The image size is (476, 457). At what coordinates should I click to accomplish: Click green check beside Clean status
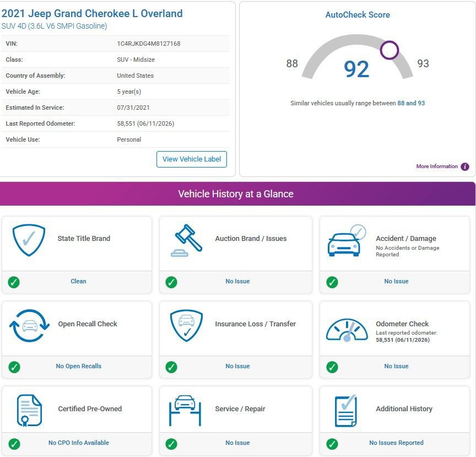pyautogui.click(x=14, y=282)
